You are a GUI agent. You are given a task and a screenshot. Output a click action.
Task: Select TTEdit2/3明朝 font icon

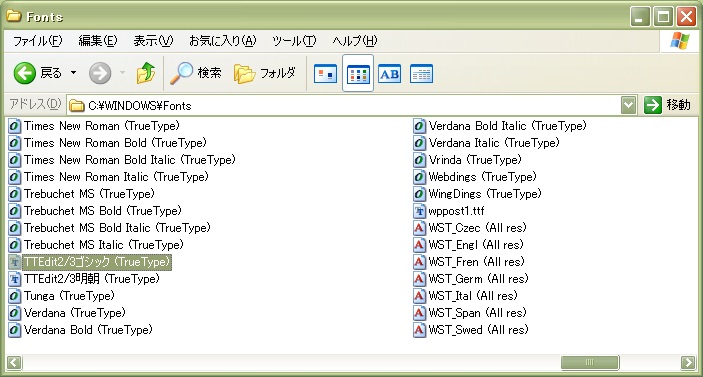click(14, 279)
